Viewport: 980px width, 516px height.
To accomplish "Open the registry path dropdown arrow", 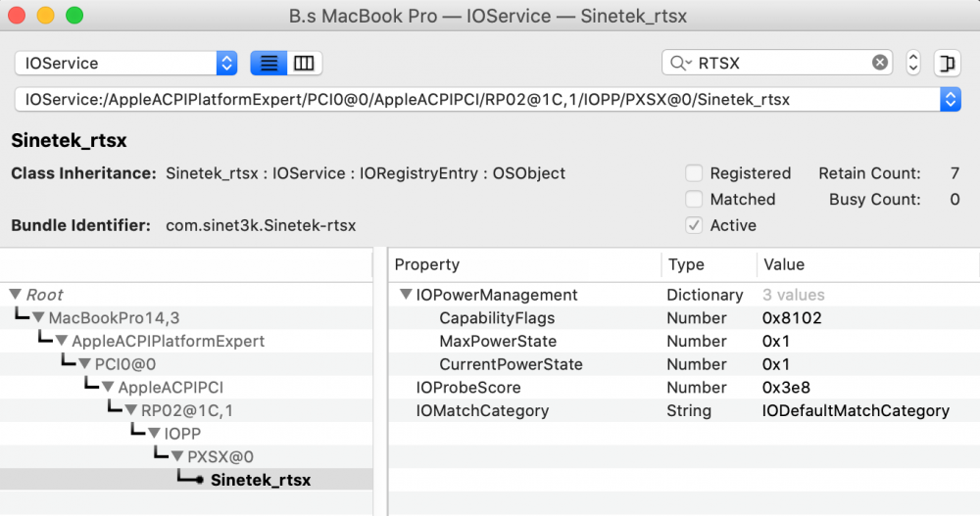I will (950, 99).
